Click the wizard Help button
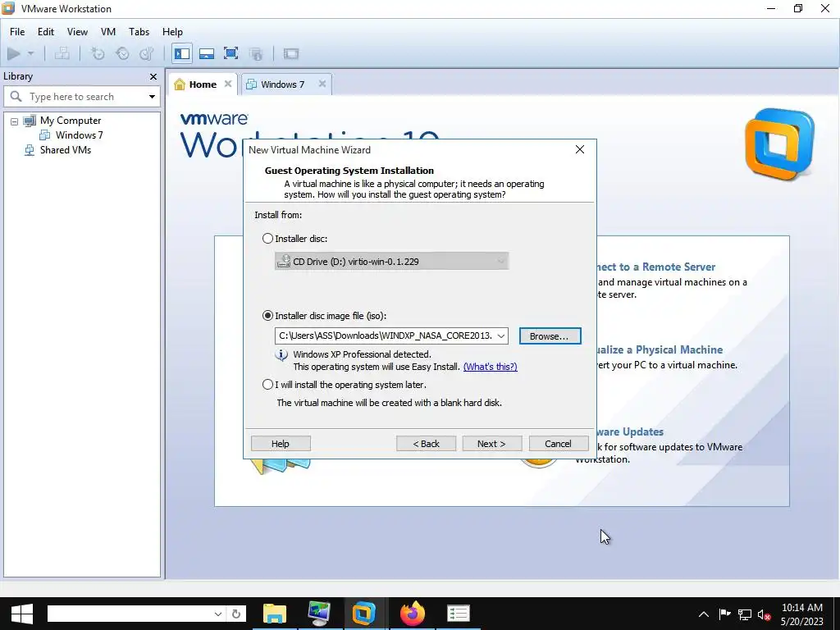This screenshot has width=840, height=630. click(281, 444)
